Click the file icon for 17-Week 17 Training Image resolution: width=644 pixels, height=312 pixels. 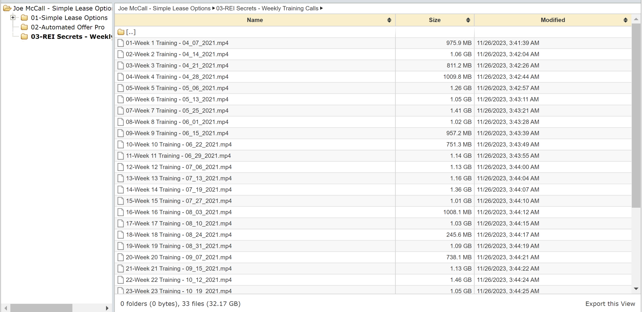point(120,223)
